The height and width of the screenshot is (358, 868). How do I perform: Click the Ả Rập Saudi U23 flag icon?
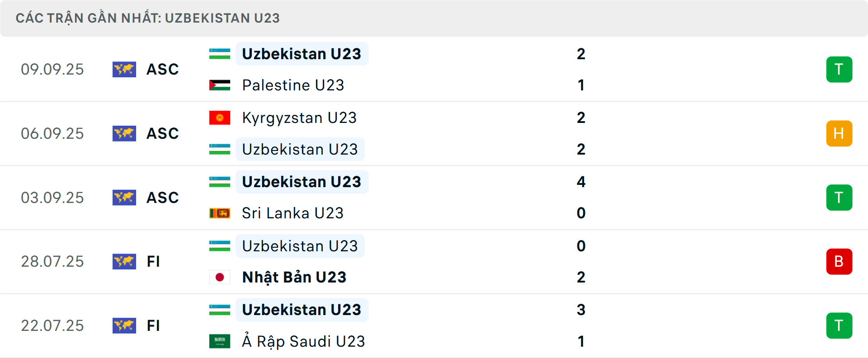point(220,342)
